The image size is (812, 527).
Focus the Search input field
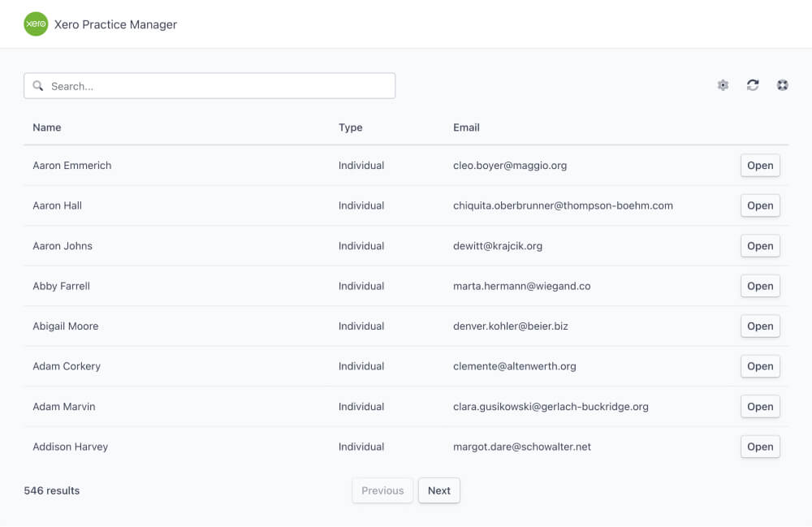coord(219,86)
